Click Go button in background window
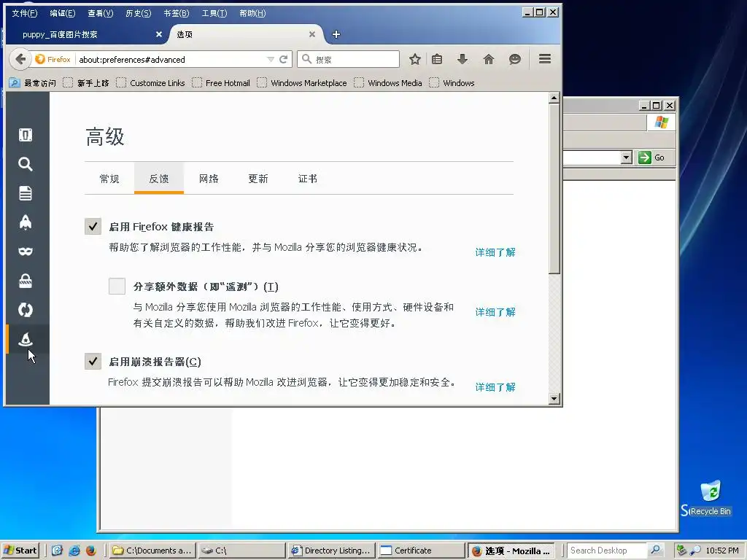The width and height of the screenshot is (747, 560). [x=653, y=157]
